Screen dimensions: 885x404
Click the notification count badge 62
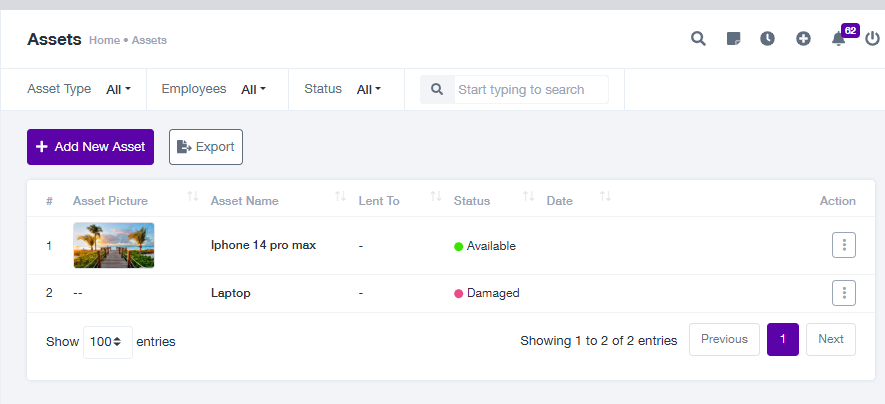(850, 30)
